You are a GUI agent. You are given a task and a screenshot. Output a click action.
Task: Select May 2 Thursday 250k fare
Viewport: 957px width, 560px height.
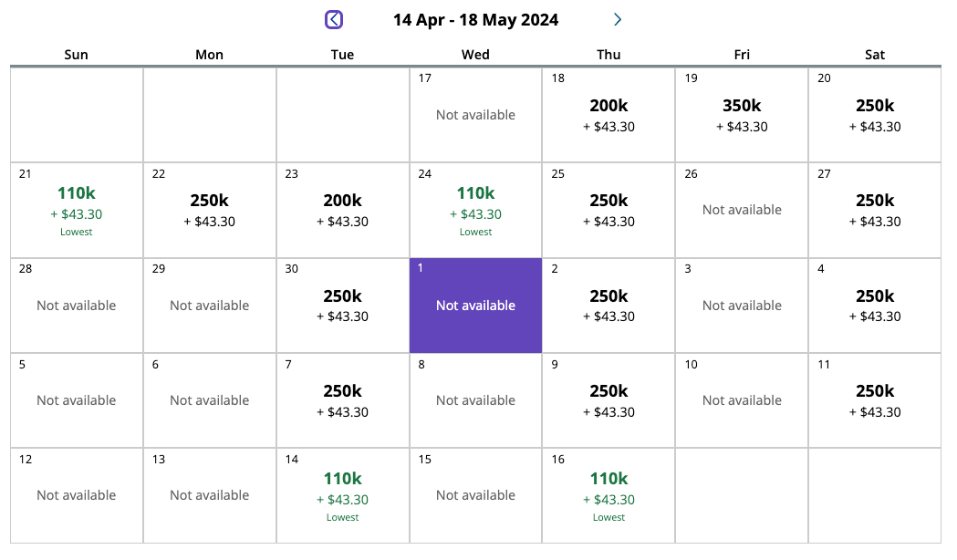[x=609, y=306]
